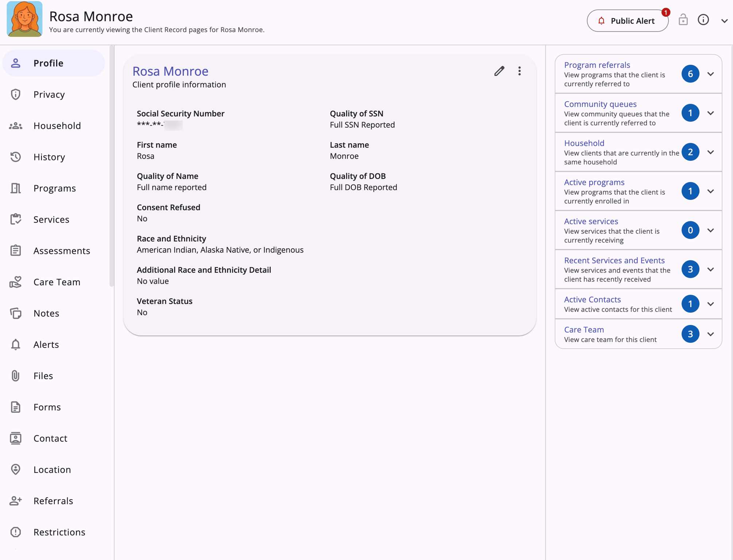
Task: Click the Active services count badge 0
Action: coord(690,230)
